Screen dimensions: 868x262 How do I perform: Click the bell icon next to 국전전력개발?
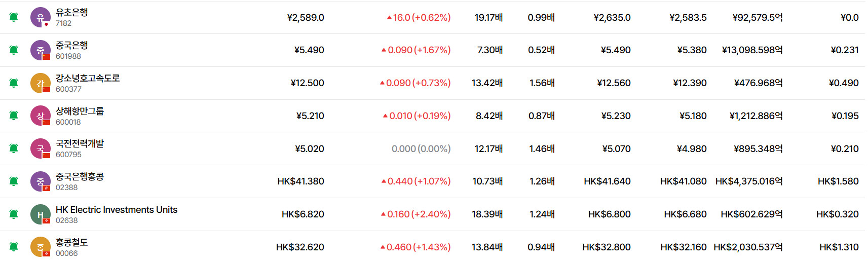click(x=14, y=148)
